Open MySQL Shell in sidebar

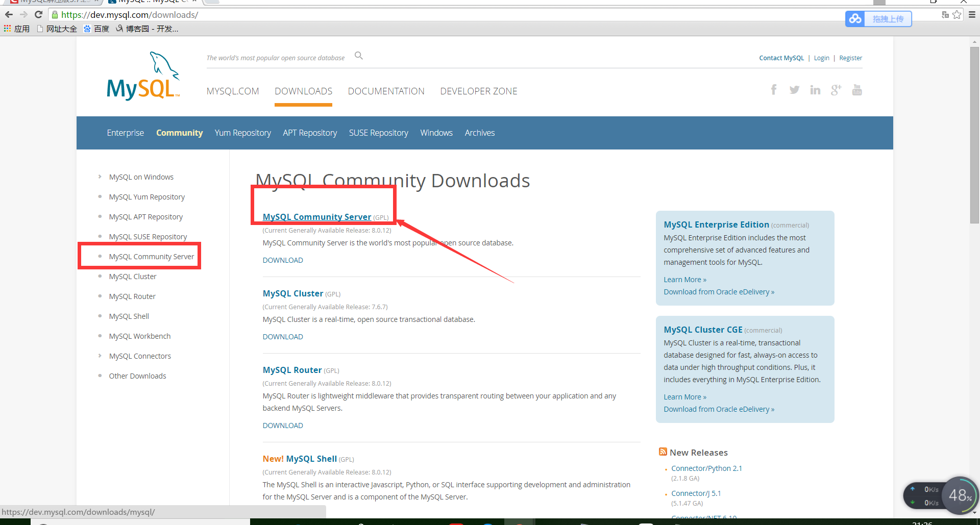[x=129, y=316]
